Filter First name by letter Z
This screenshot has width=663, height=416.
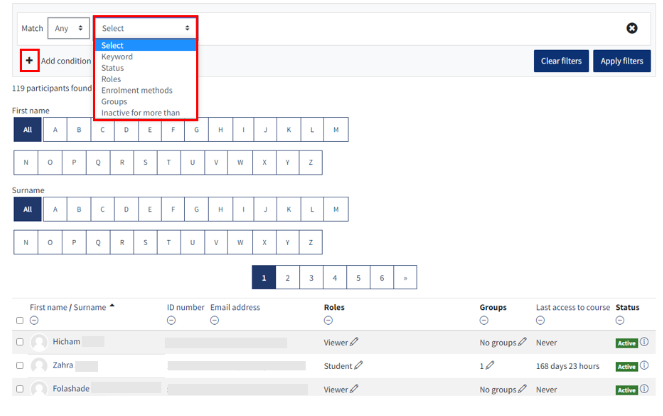310,162
